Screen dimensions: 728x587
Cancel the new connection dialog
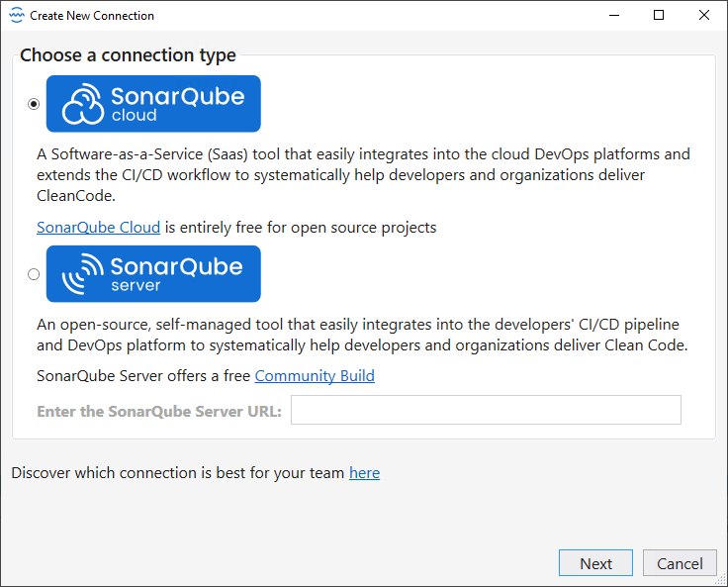point(680,563)
